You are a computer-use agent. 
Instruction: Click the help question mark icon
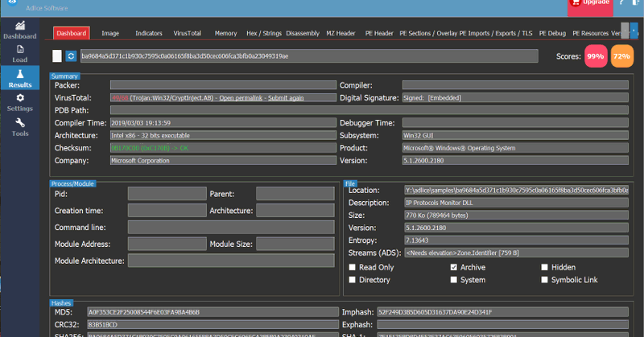[621, 3]
